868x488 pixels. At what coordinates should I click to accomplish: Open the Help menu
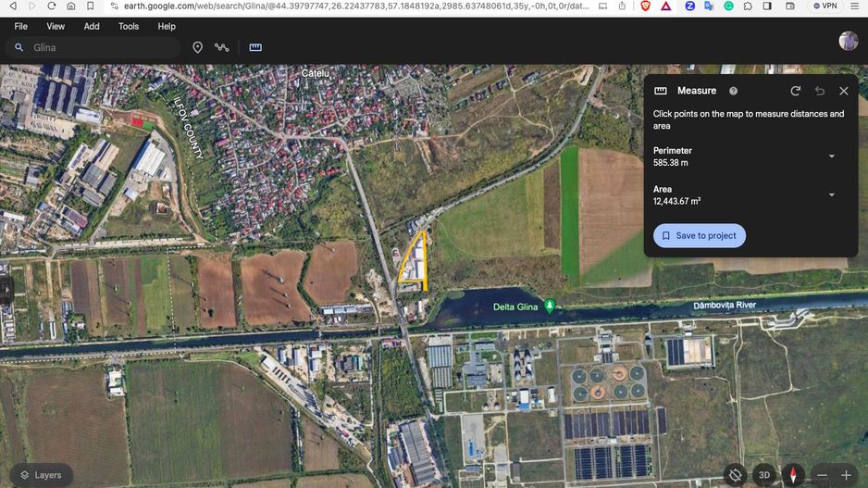[166, 26]
